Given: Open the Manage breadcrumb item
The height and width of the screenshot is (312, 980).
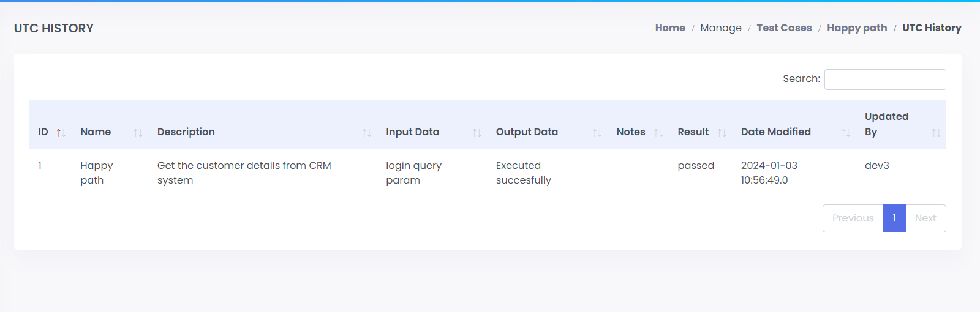Looking at the screenshot, I should tap(721, 28).
